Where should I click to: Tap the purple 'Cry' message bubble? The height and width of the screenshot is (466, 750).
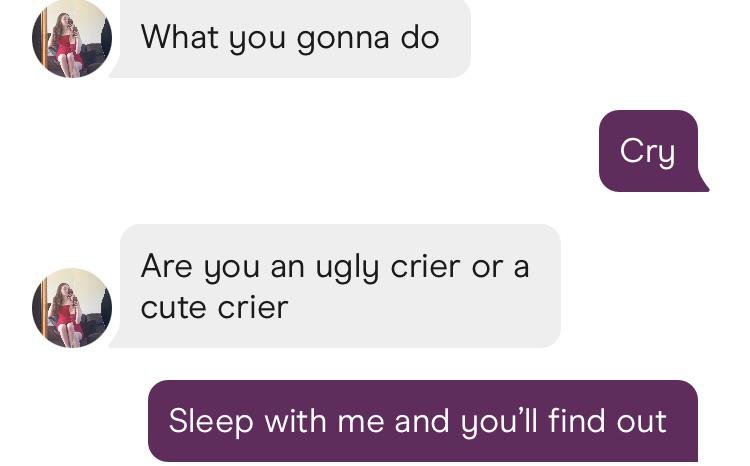point(652,151)
